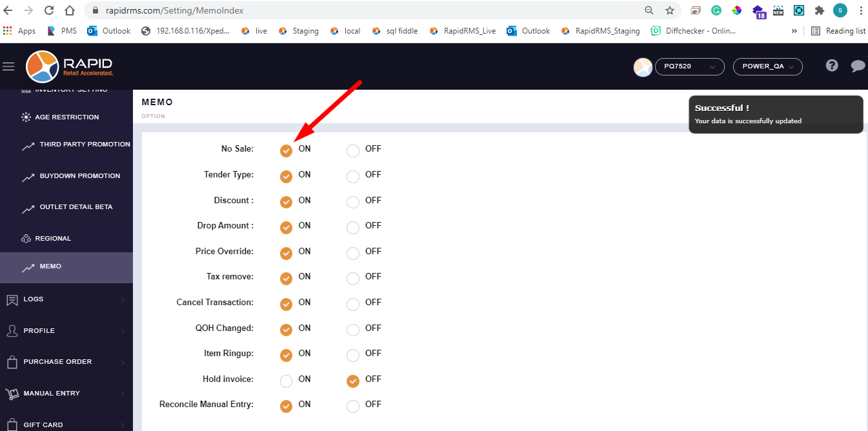Open the PQ7520 store dropdown
Image resolution: width=868 pixels, height=431 pixels.
point(689,66)
